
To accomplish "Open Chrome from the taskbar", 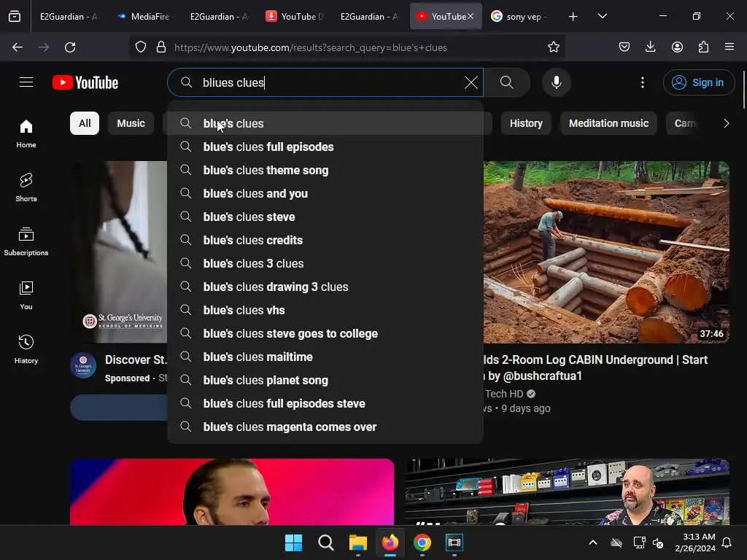I will [422, 542].
